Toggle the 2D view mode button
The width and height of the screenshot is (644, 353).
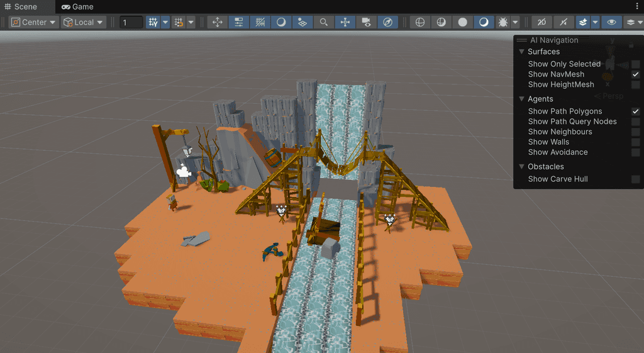(541, 22)
